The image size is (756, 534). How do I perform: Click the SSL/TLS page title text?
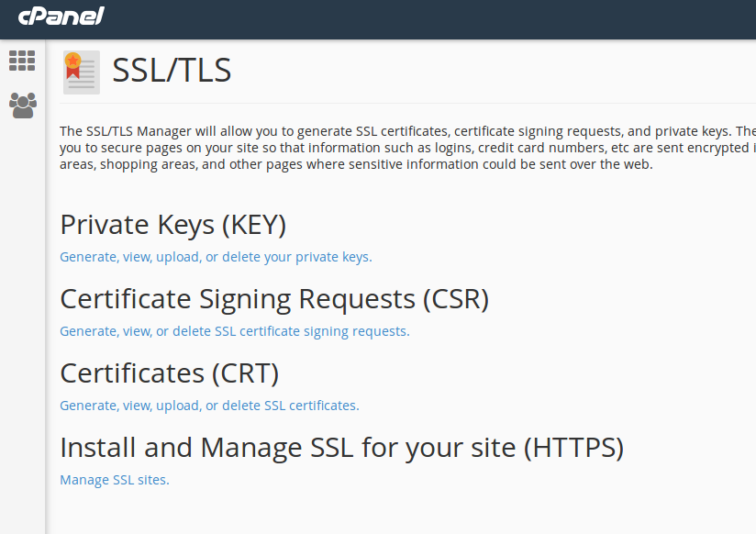coord(172,71)
